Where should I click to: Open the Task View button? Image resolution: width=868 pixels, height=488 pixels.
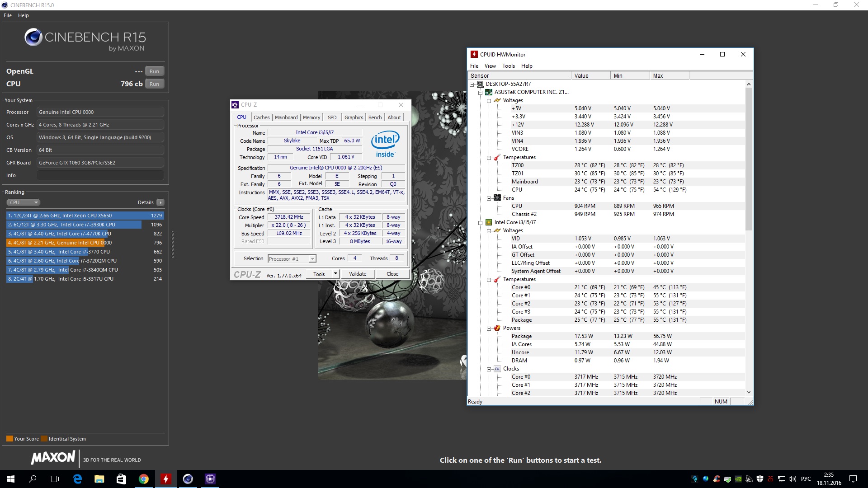click(54, 479)
